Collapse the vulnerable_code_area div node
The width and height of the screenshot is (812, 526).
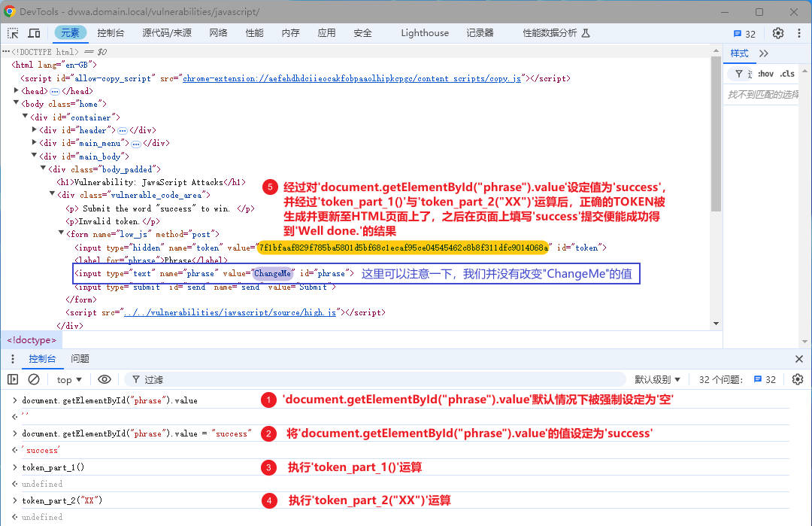pos(52,194)
